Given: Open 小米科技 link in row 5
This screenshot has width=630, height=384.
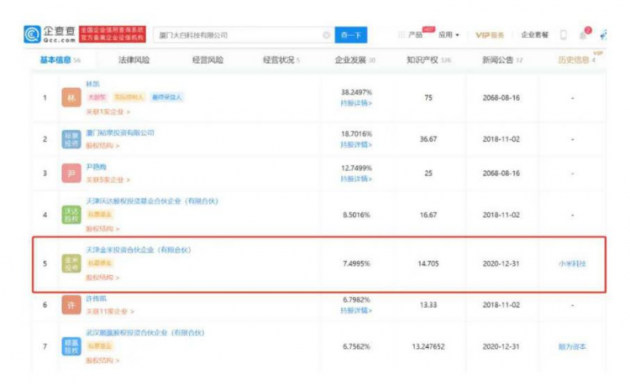Looking at the screenshot, I should coord(572,264).
